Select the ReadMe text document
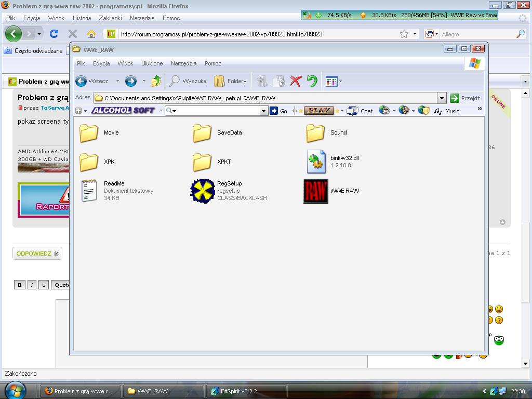 (117, 191)
